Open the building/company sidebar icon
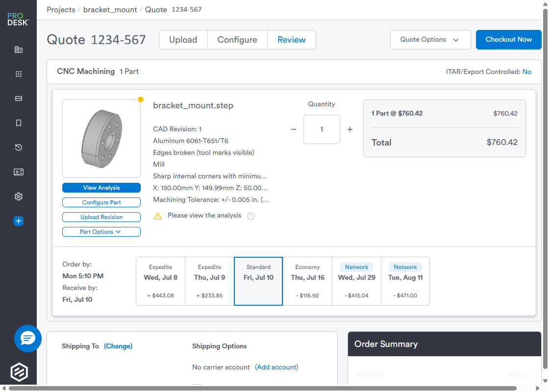Screen dimensions: 549x392 pos(19,49)
